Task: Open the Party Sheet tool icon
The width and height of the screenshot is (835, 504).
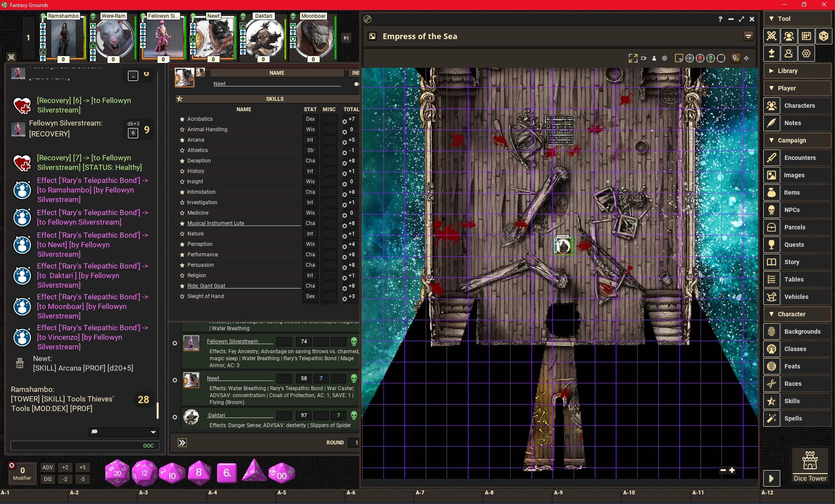Action: coord(789,36)
